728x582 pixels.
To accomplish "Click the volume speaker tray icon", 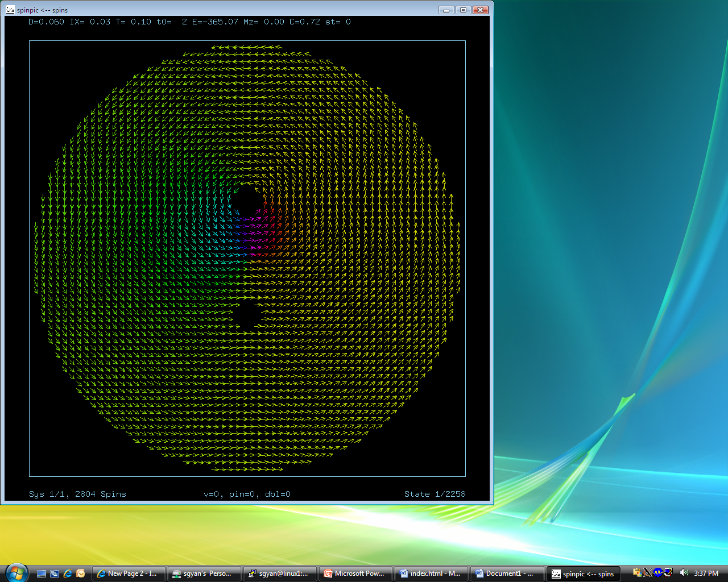I will 684,573.
